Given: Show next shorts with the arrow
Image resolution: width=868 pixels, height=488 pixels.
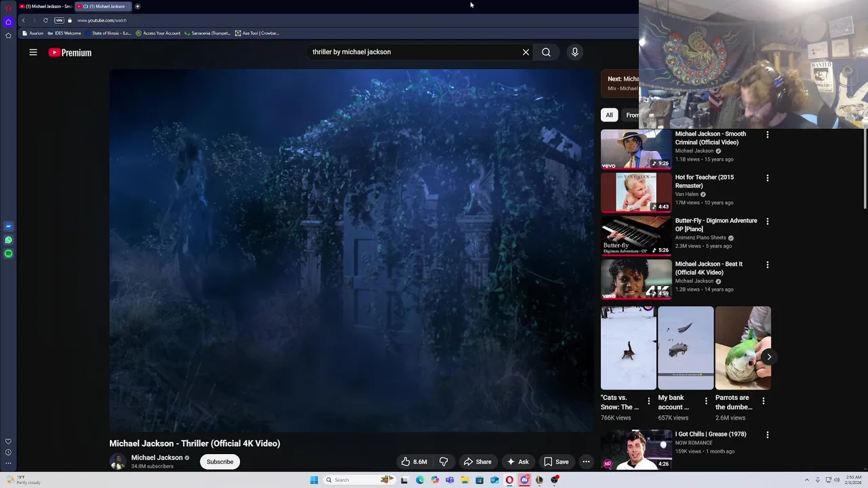Looking at the screenshot, I should coord(769,357).
